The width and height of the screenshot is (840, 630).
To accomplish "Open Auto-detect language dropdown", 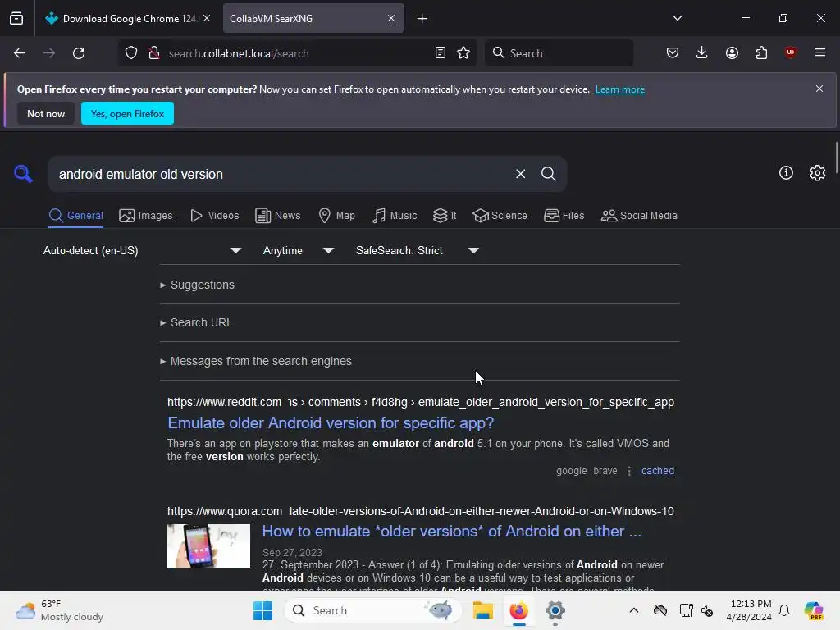I will tap(143, 250).
